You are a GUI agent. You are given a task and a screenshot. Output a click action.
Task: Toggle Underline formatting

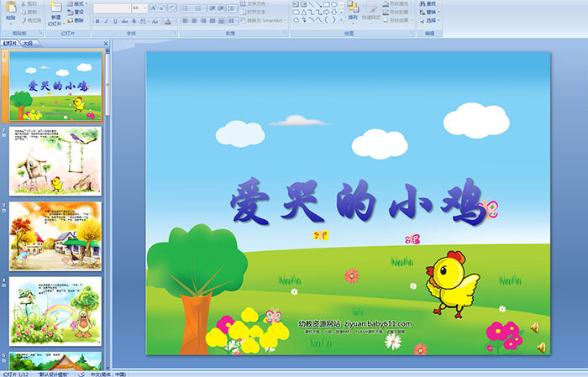click(116, 21)
